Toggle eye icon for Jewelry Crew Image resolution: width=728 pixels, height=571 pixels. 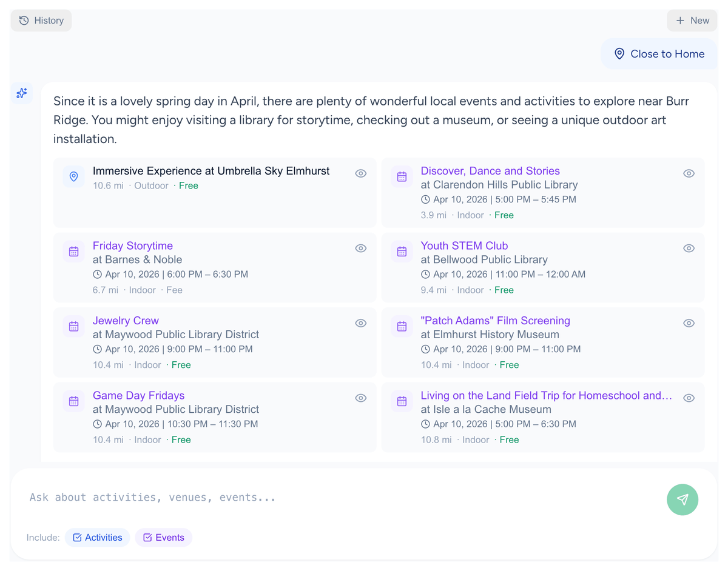361,323
